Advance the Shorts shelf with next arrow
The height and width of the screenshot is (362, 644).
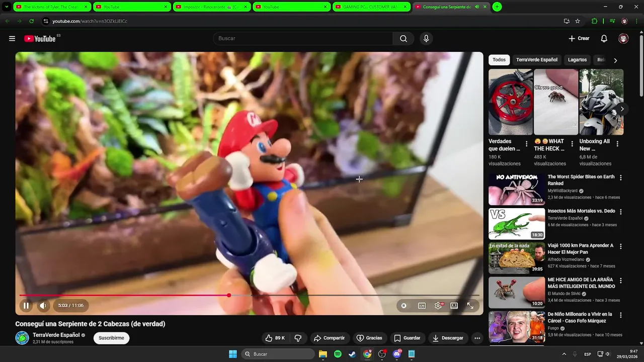pyautogui.click(x=622, y=109)
